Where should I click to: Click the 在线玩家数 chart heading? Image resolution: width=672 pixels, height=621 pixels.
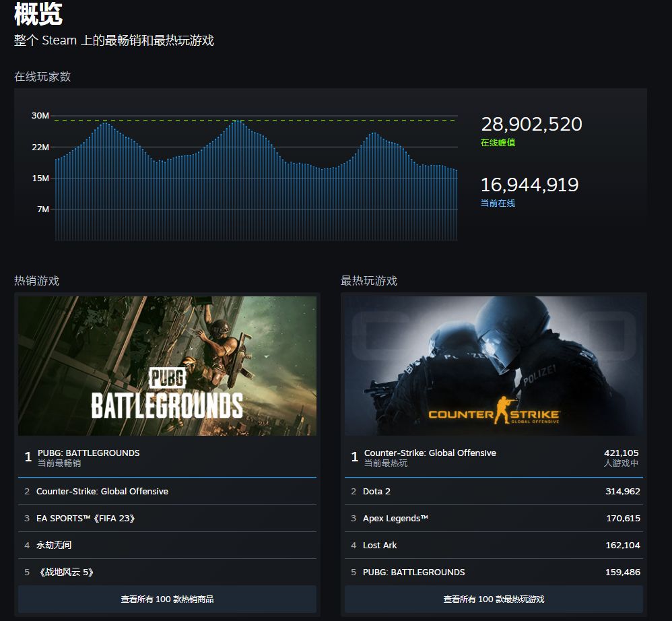(42, 77)
